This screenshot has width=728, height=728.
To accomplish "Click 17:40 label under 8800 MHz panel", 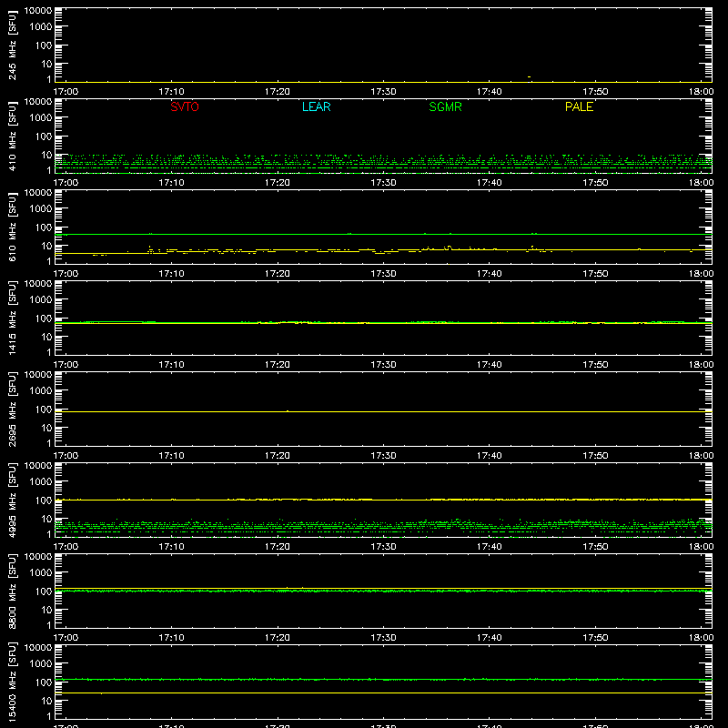I will [x=489, y=638].
